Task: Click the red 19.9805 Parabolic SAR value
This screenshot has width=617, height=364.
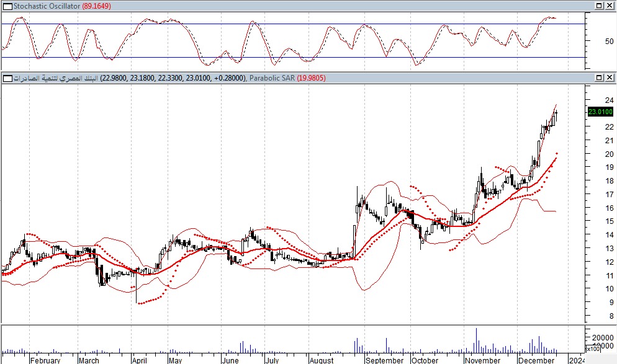Action: point(311,78)
